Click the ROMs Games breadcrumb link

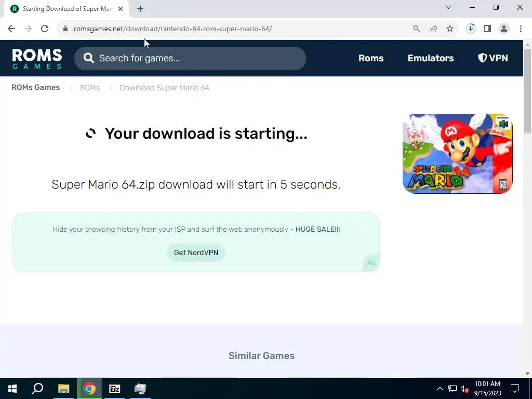pyautogui.click(x=36, y=87)
